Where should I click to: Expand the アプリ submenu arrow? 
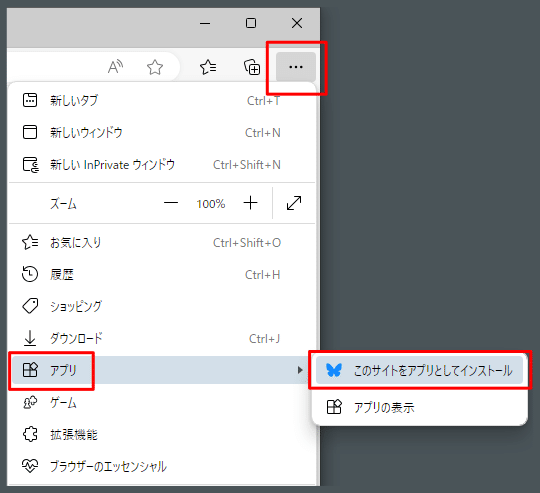(300, 370)
